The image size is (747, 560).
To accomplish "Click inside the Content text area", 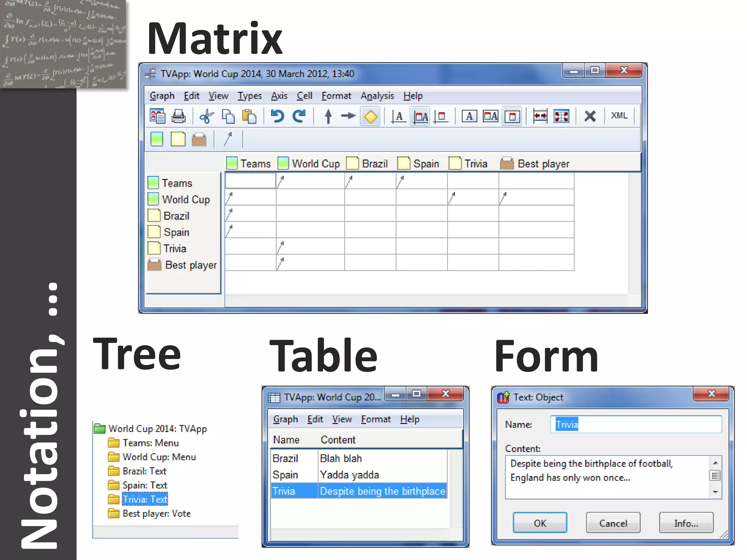I will point(607,477).
